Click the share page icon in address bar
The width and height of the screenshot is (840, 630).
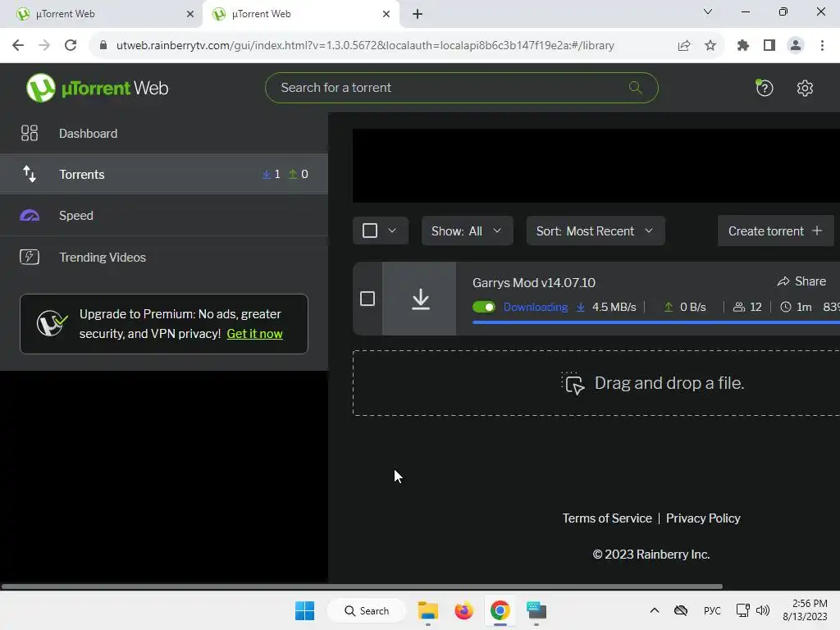[x=684, y=45]
